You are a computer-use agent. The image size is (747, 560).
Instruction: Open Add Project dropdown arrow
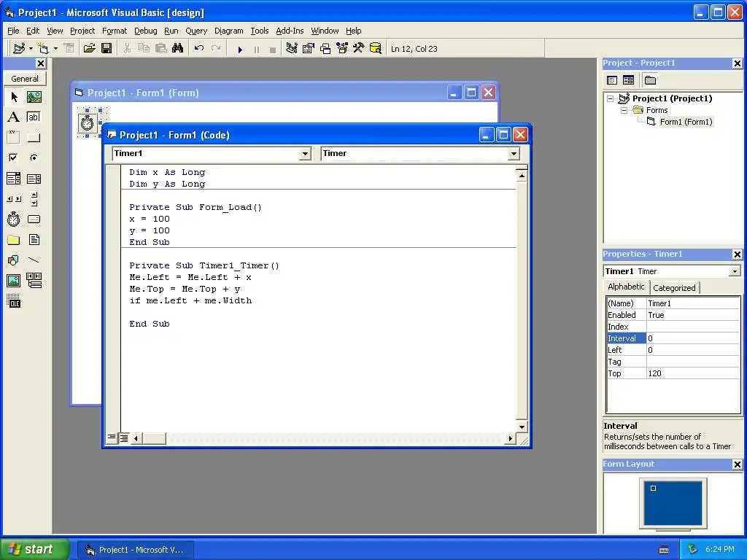31,48
